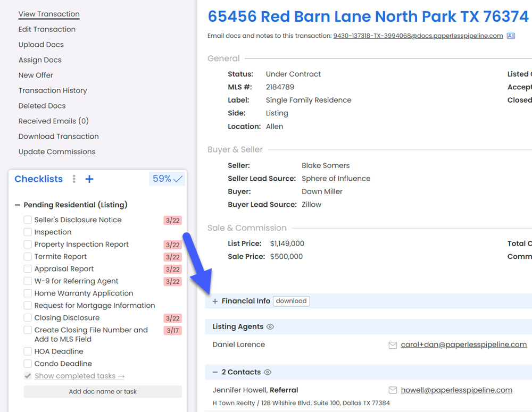This screenshot has width=532, height=412.
Task: Click agent name 'Daniel Lorence'
Action: 238,344
